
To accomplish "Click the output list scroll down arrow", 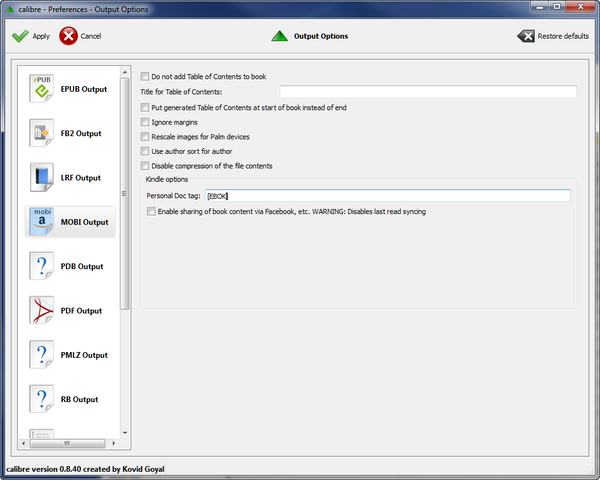I will (125, 432).
